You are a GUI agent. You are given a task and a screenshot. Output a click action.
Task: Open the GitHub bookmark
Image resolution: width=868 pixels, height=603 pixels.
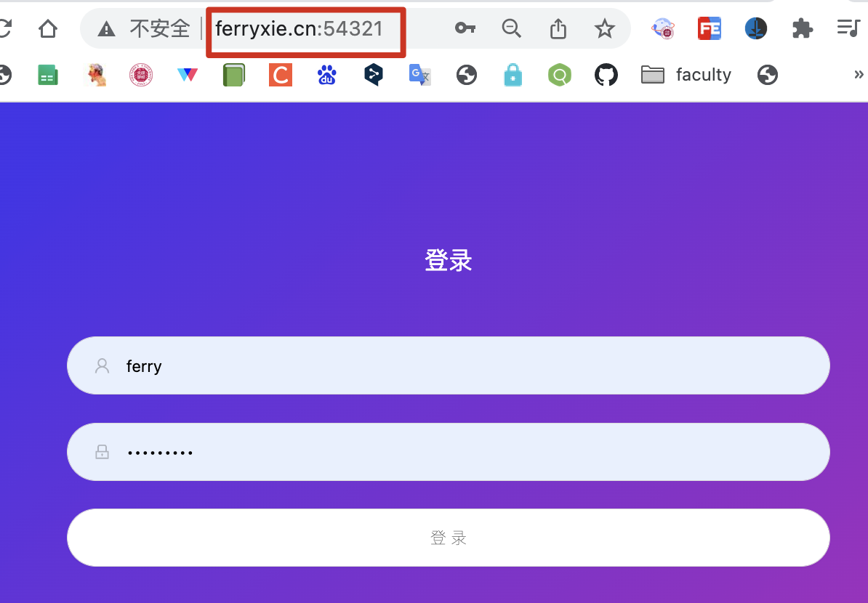click(606, 75)
